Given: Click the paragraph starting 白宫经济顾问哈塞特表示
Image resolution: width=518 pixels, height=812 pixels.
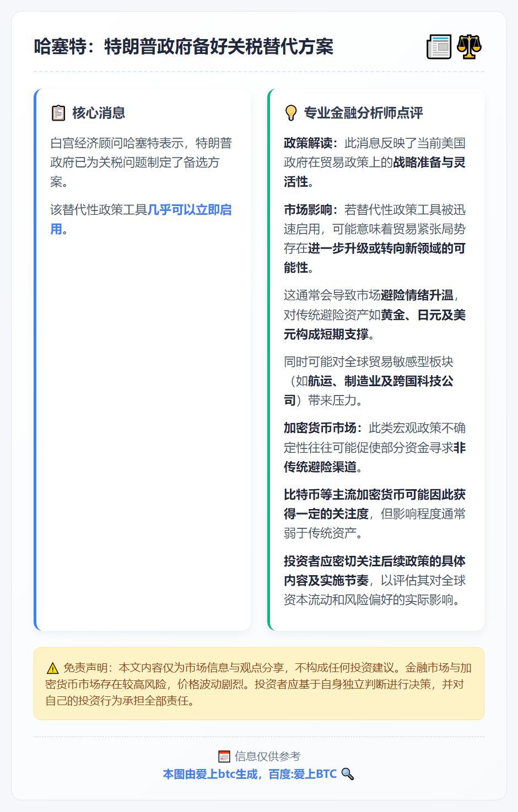Looking at the screenshot, I should 141,163.
